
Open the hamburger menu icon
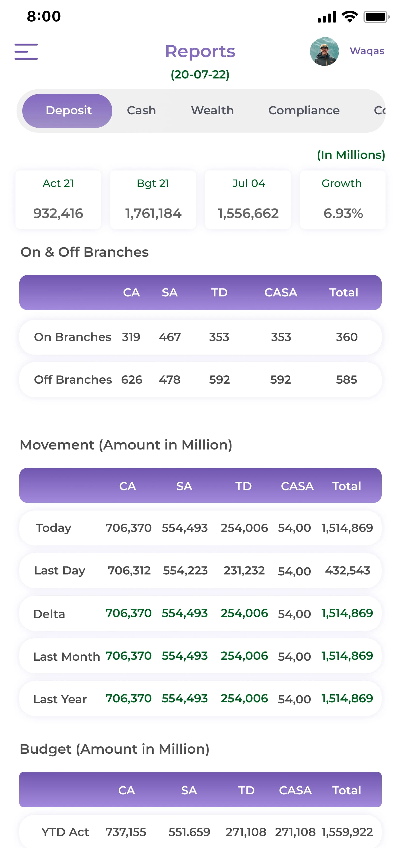point(26,52)
